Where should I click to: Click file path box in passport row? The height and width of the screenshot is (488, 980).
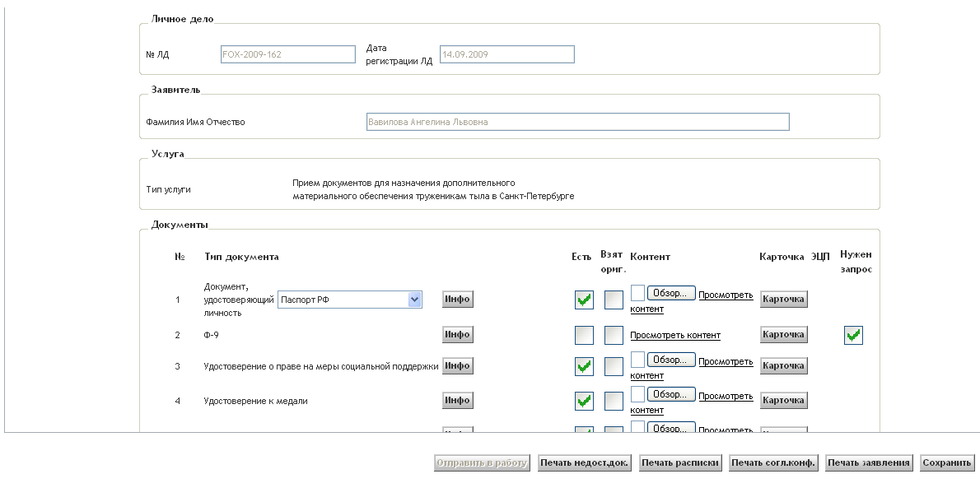point(637,292)
